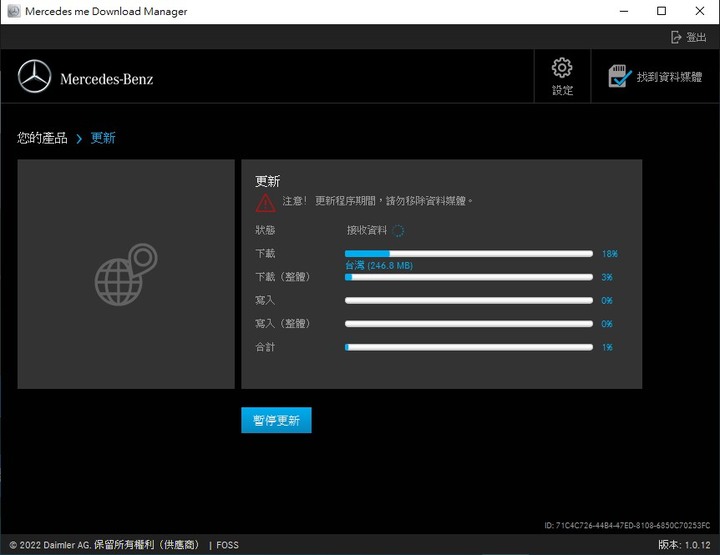Click the 18% download percentage
This screenshot has height=555, width=720.
[x=610, y=253]
